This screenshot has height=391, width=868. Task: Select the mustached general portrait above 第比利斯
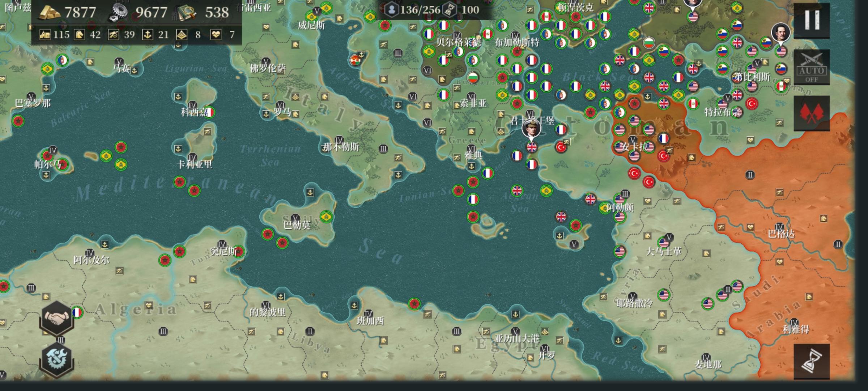point(780,33)
